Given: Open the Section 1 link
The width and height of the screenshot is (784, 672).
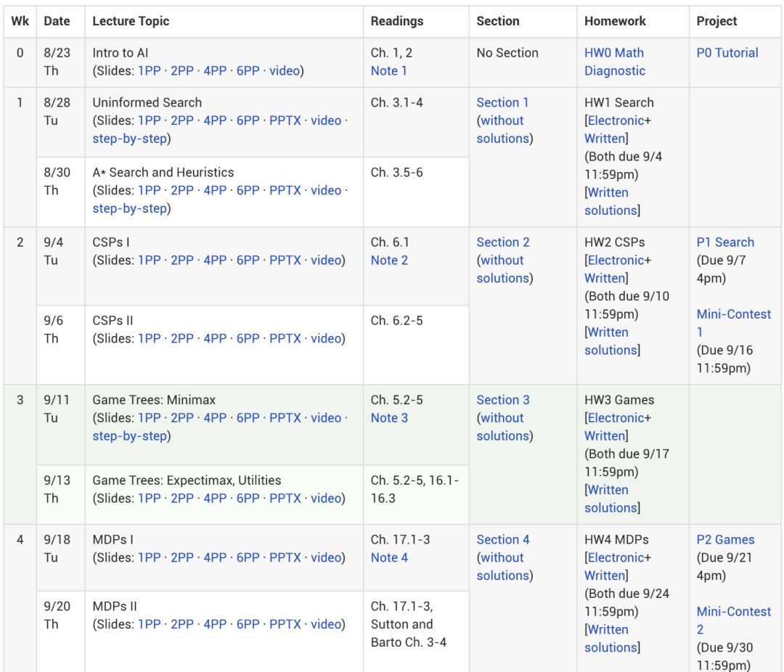Looking at the screenshot, I should (502, 102).
